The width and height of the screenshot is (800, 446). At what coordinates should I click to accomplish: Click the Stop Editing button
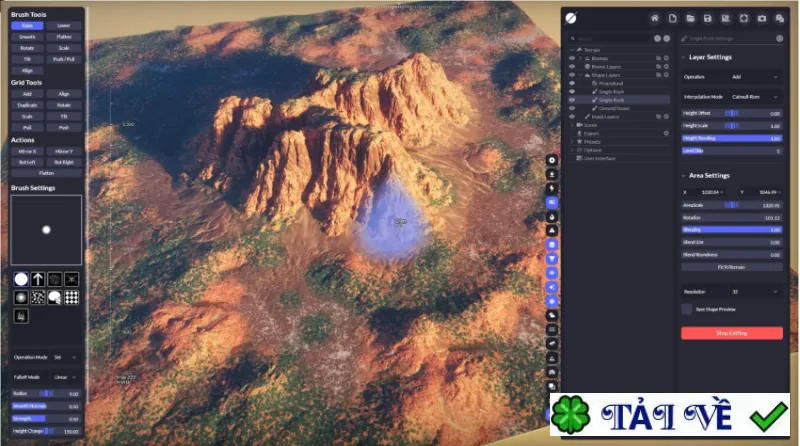click(732, 333)
